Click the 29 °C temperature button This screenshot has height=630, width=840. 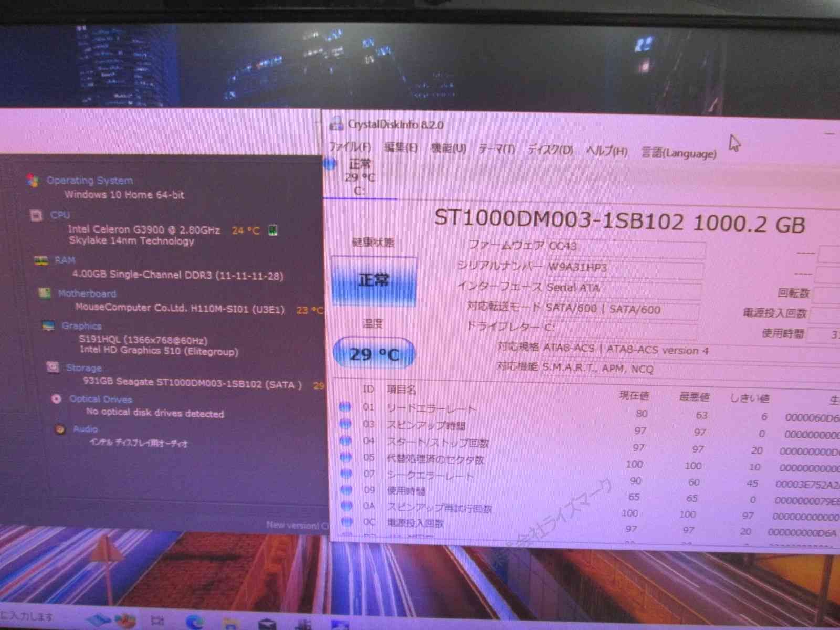374,354
